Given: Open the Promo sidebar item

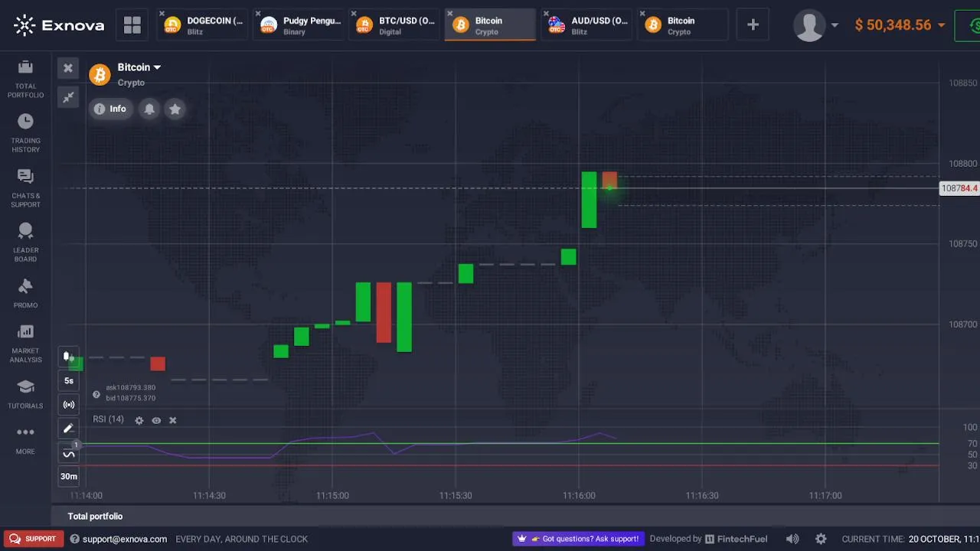Looking at the screenshot, I should 25,294.
